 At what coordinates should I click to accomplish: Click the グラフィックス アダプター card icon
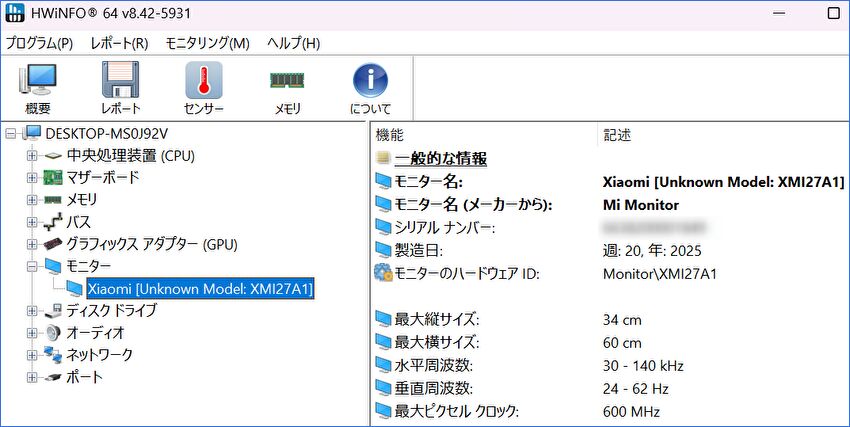[x=53, y=244]
